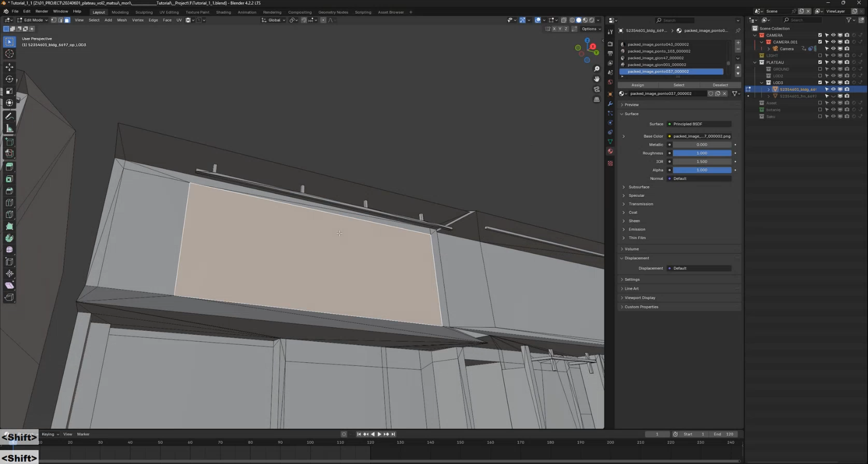868x464 pixels.
Task: Open Global transform orientation dropdown
Action: [273, 20]
